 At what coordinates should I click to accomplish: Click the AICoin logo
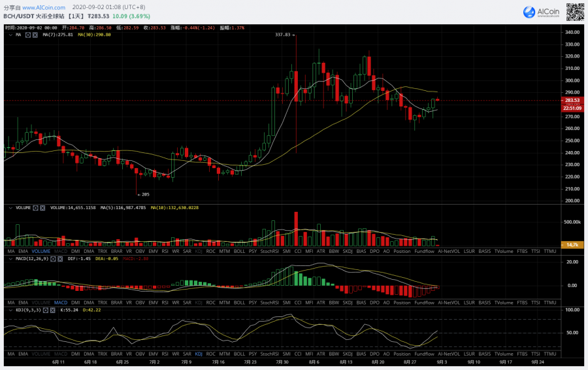(541, 12)
